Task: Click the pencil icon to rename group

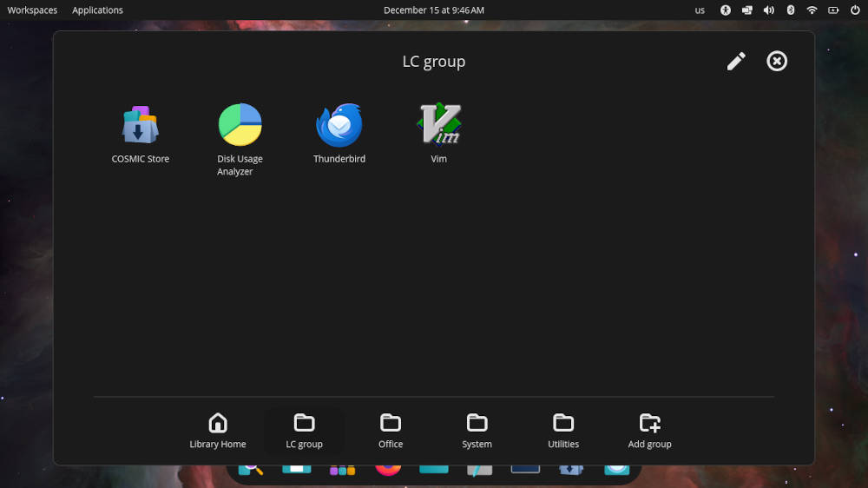Action: (736, 61)
